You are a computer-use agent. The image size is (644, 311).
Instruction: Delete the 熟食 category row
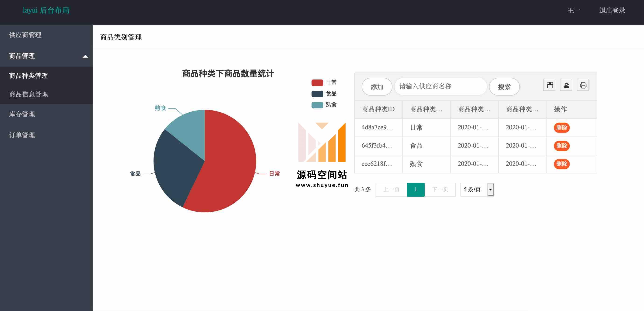pyautogui.click(x=561, y=164)
